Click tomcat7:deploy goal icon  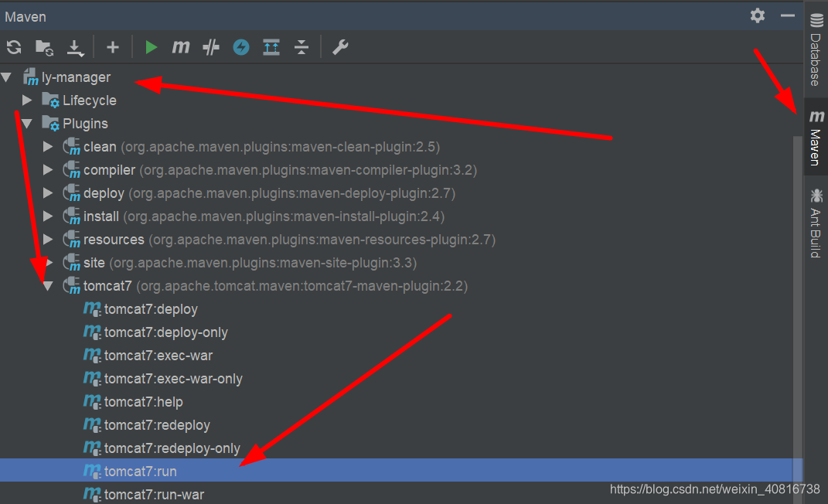click(92, 309)
